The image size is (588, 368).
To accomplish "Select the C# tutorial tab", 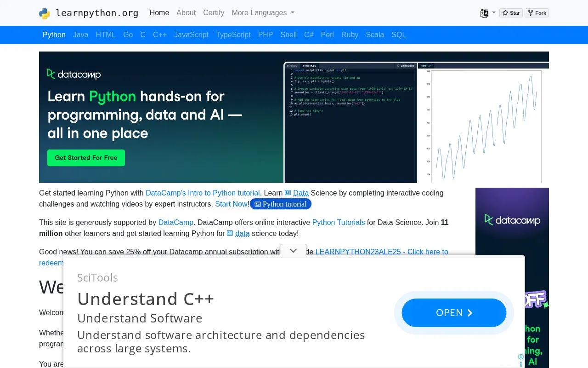I will coord(309,35).
